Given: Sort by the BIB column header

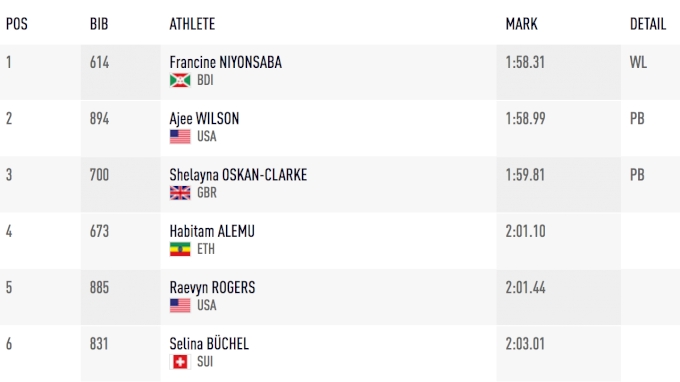Looking at the screenshot, I should [99, 24].
